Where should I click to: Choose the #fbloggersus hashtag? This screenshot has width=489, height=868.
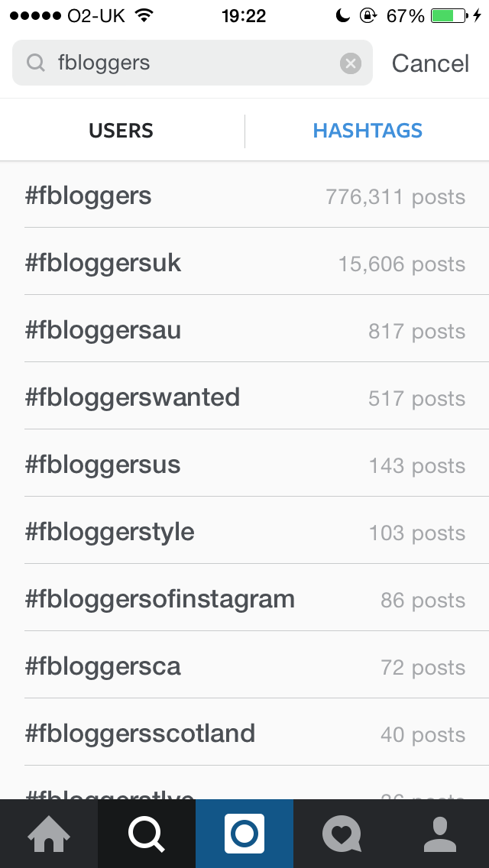[x=244, y=465]
